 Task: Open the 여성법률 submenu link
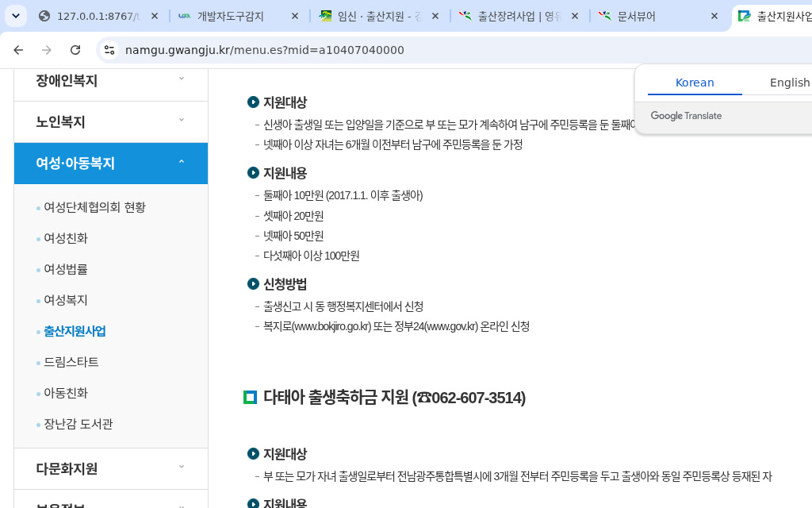pyautogui.click(x=66, y=269)
